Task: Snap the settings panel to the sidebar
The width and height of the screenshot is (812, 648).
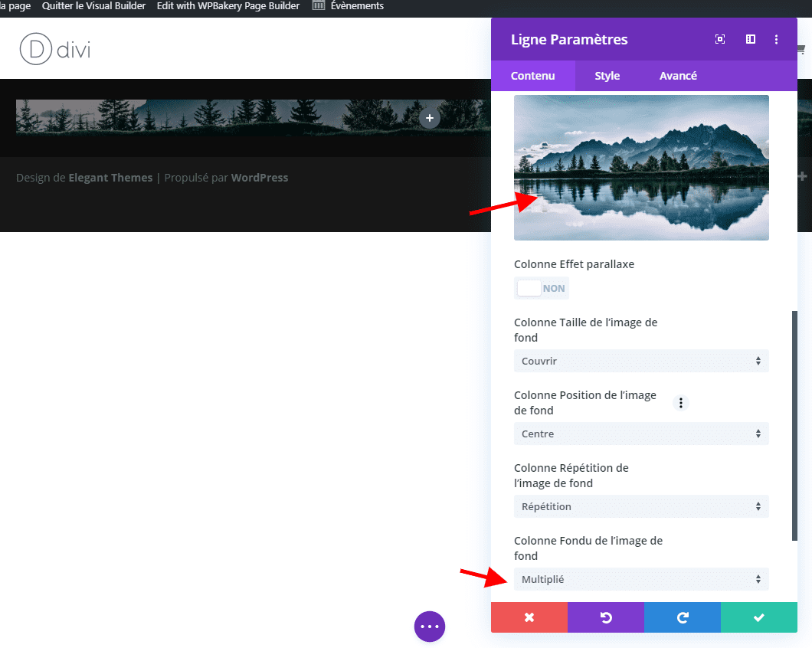Action: point(751,39)
